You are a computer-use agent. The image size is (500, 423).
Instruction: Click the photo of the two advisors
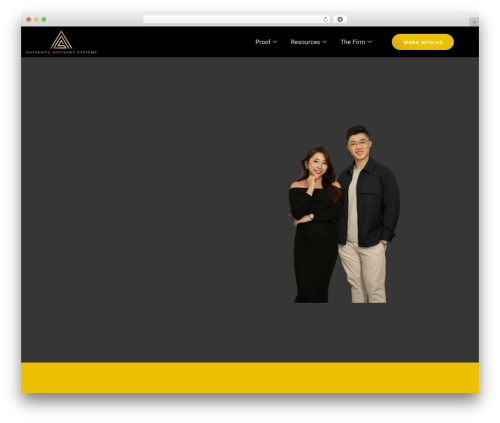344,214
